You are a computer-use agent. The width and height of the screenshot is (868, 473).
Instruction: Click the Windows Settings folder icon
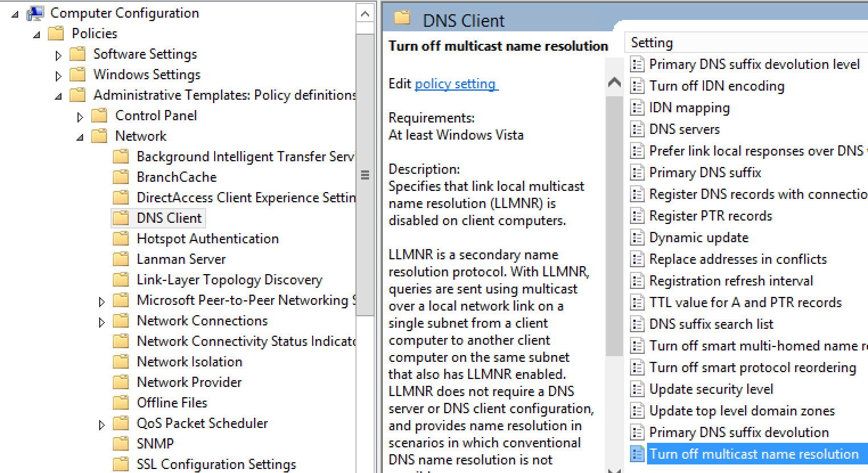click(77, 75)
